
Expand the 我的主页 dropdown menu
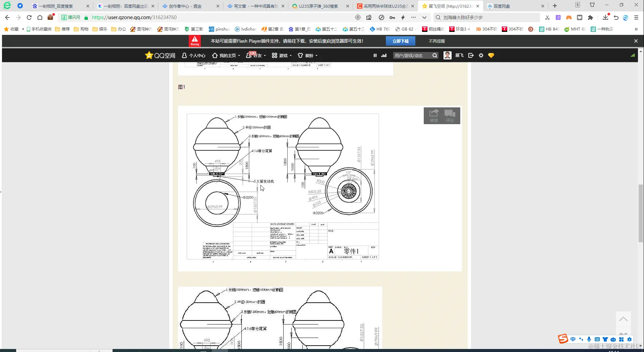point(239,56)
